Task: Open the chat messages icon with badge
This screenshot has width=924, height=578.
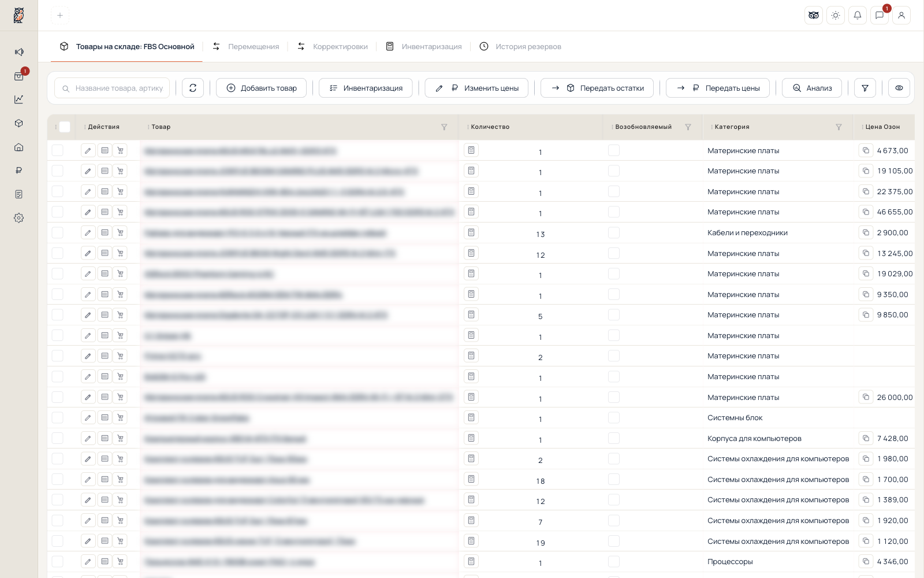Action: click(x=880, y=16)
